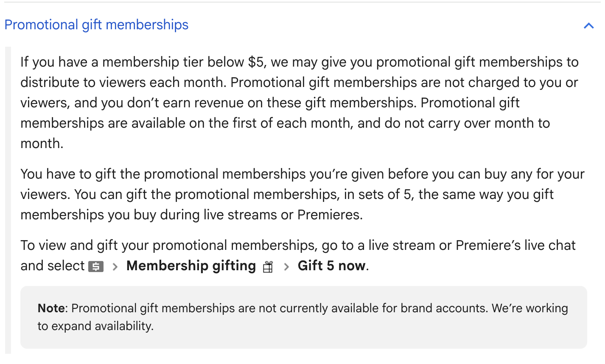Image resolution: width=605 pixels, height=364 pixels.
Task: Click the text "to expand availability."
Action: [x=95, y=326]
